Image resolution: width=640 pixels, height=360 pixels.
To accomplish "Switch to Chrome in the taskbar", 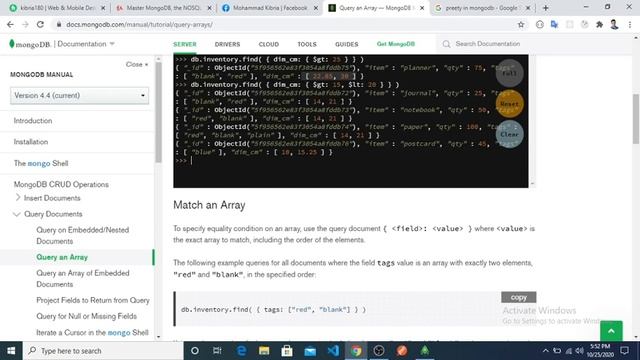I will (356, 351).
